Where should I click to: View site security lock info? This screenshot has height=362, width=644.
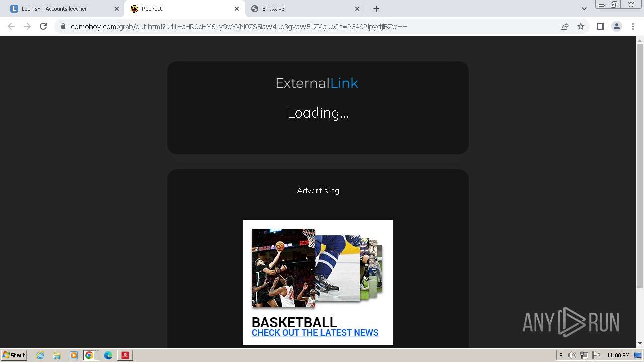point(63,26)
